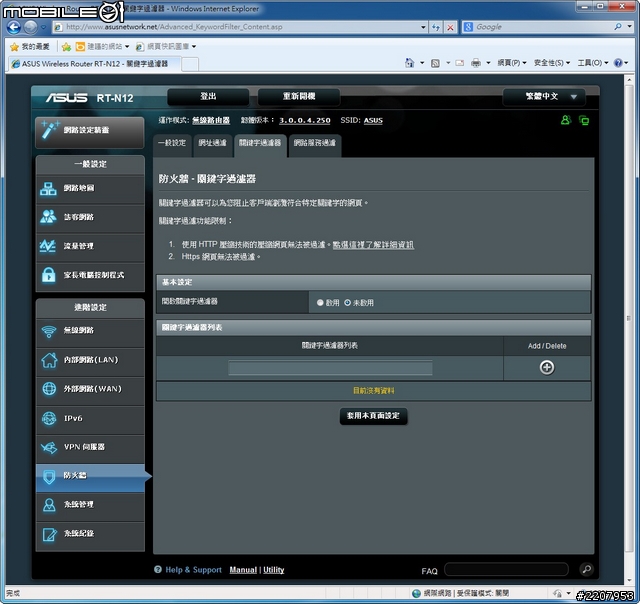Expand the address bar history dropdown
Image resolution: width=640 pixels, height=604 pixels.
point(423,27)
